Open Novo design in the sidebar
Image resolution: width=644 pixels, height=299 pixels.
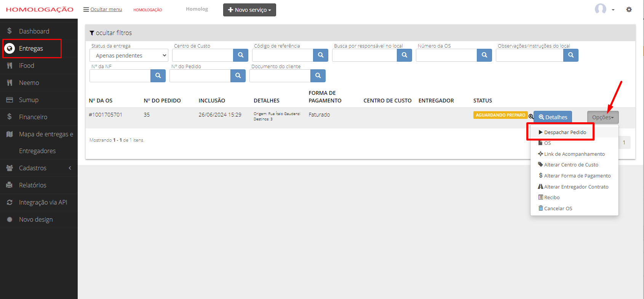[39, 219]
